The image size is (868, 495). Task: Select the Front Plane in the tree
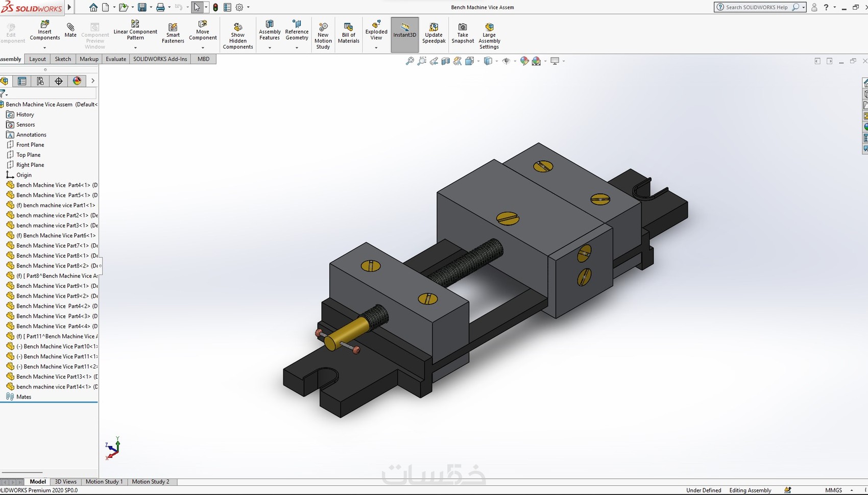tap(30, 145)
